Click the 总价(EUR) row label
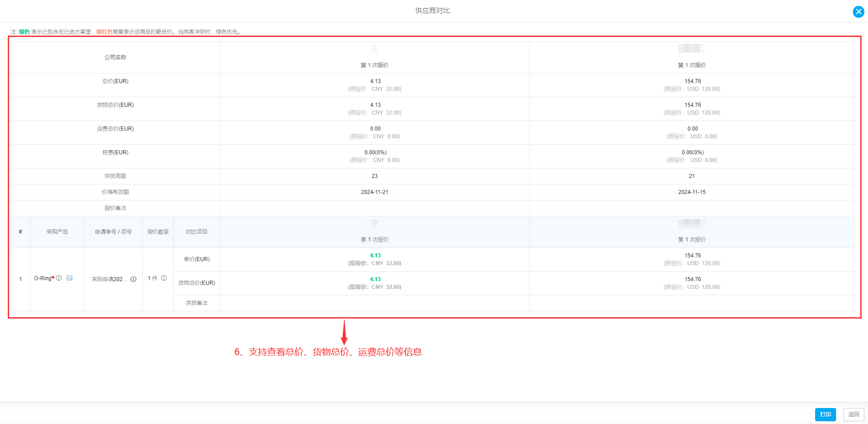The height and width of the screenshot is (424, 868). 115,81
